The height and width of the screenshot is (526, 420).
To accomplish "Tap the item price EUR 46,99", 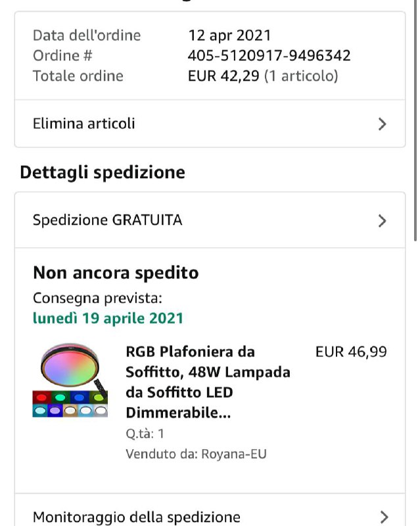I will pos(351,352).
